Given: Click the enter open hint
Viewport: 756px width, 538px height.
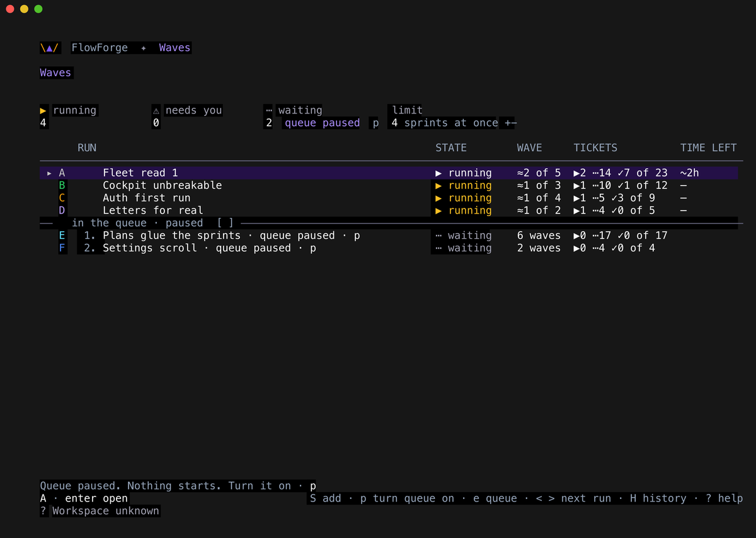Looking at the screenshot, I should pos(96,498).
